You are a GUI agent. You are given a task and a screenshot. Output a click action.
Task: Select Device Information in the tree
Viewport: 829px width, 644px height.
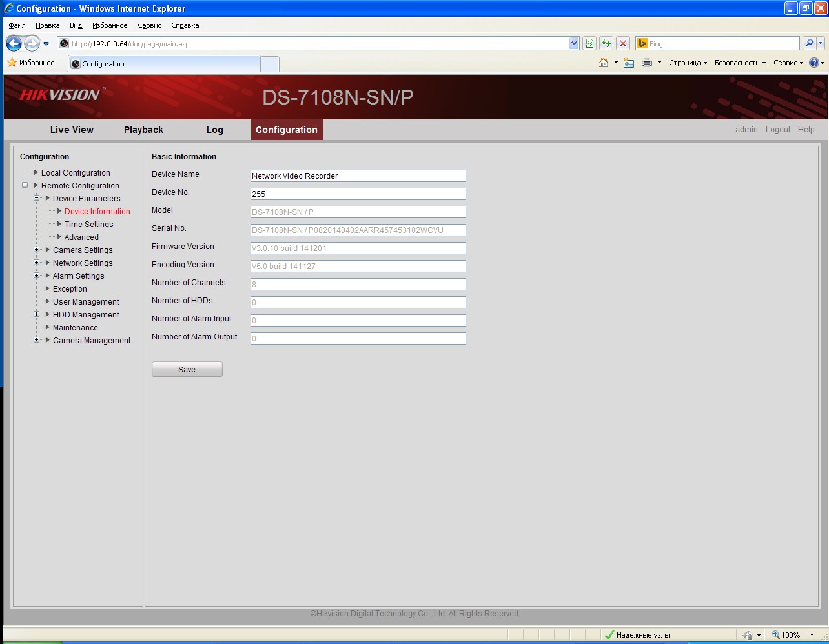[x=97, y=212]
